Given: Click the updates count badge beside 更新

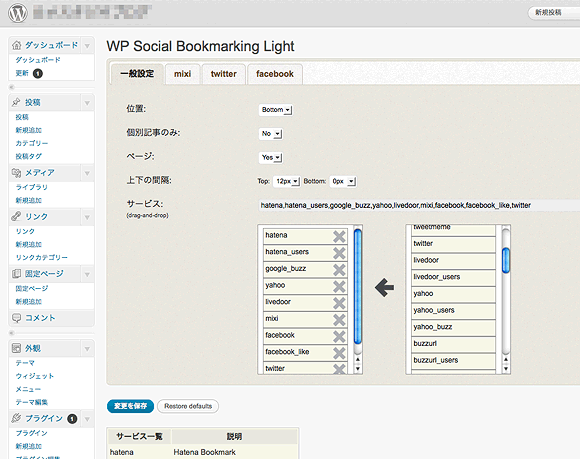Looking at the screenshot, I should click(x=38, y=74).
